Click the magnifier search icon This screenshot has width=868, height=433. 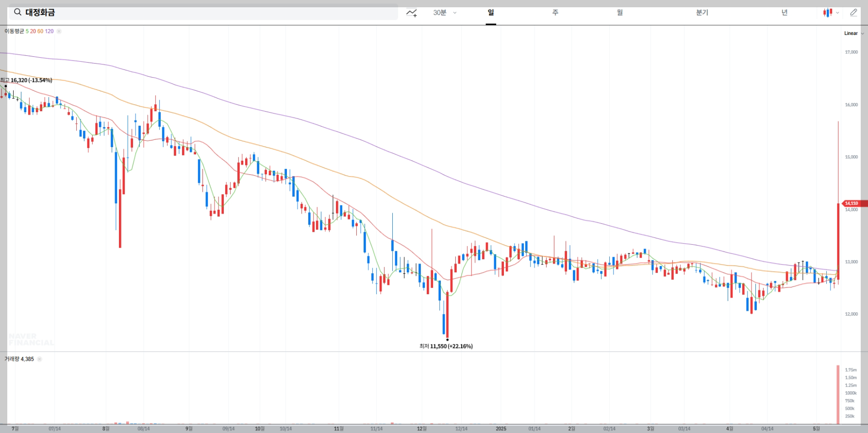[17, 12]
